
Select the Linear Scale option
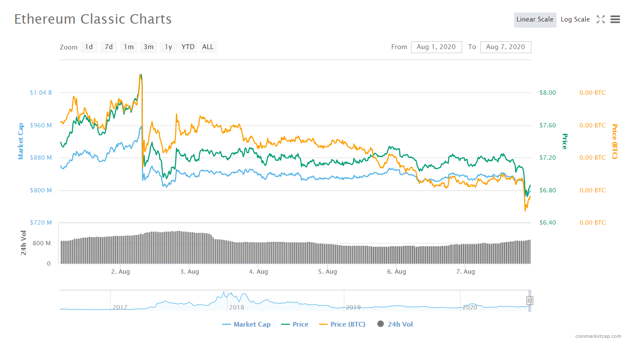(535, 19)
